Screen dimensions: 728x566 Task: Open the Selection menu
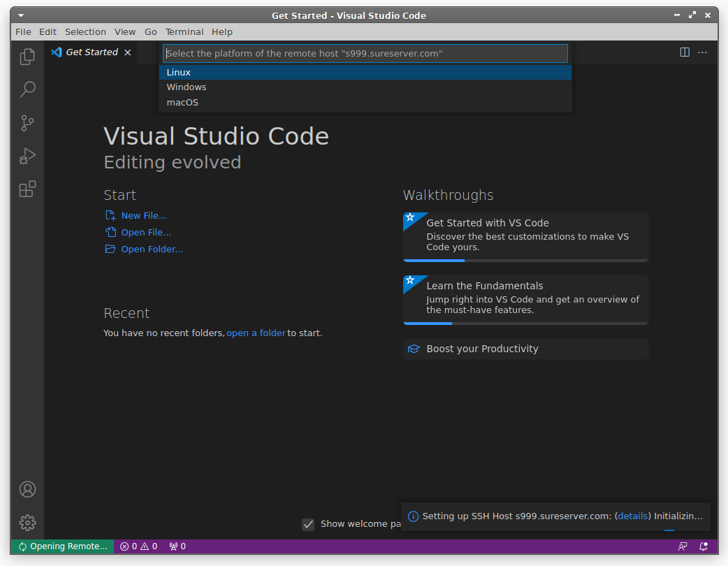click(85, 32)
